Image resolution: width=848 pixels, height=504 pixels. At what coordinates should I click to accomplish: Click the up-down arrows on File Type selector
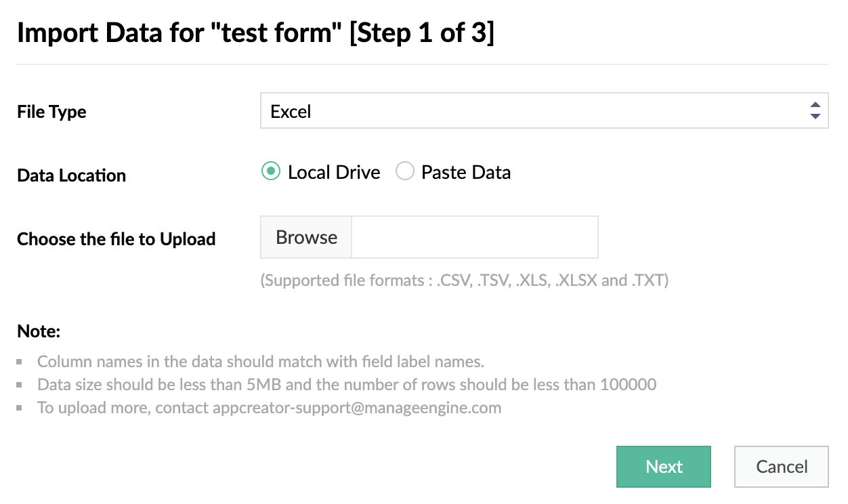(815, 111)
